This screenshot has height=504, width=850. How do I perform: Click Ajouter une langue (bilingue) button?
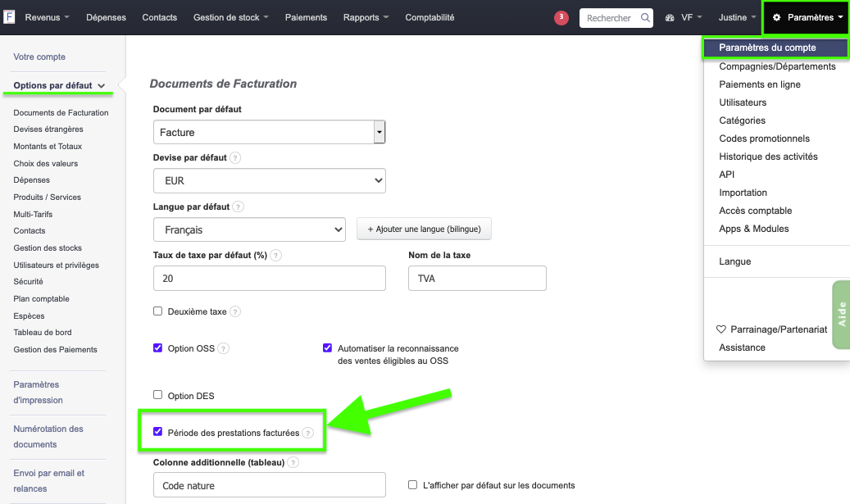click(x=424, y=229)
